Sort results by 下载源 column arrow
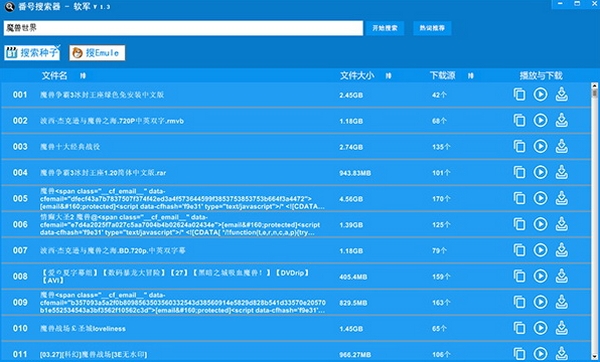This screenshot has width=600, height=362. click(x=471, y=76)
